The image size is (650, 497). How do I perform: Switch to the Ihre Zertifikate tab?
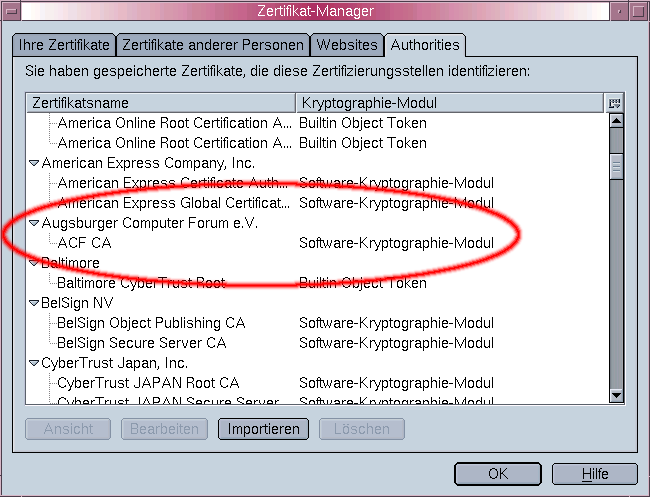64,45
